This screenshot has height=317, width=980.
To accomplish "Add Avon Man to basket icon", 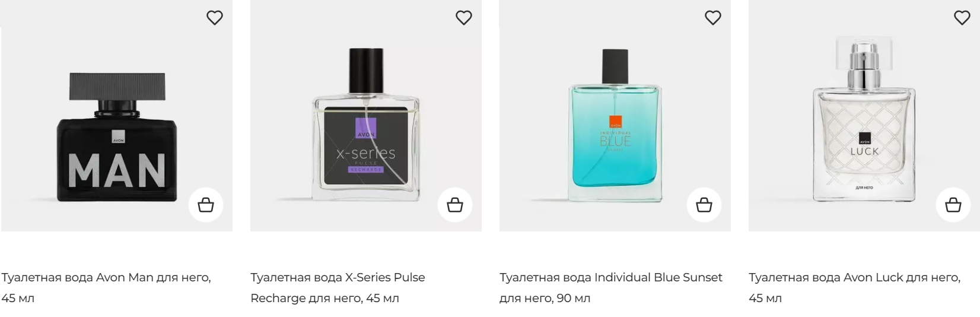I will tap(206, 205).
